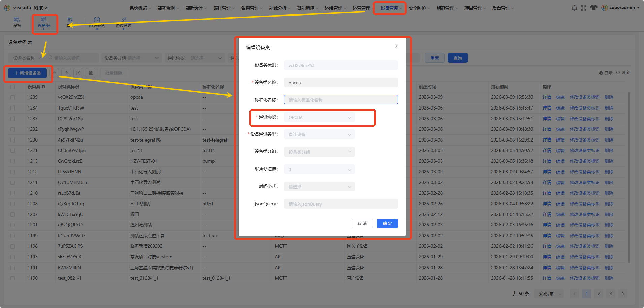Check the row with ID 1190

(x=13, y=278)
